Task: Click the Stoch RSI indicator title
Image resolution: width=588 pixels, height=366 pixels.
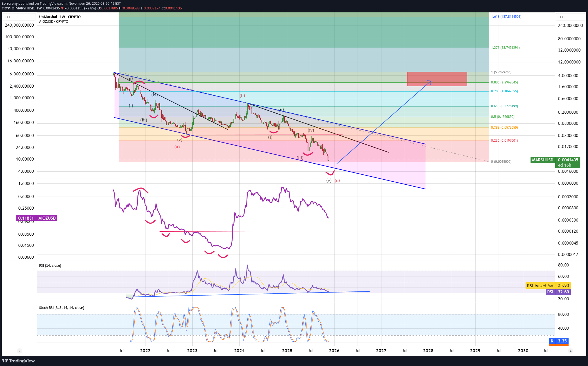Action: click(61, 308)
